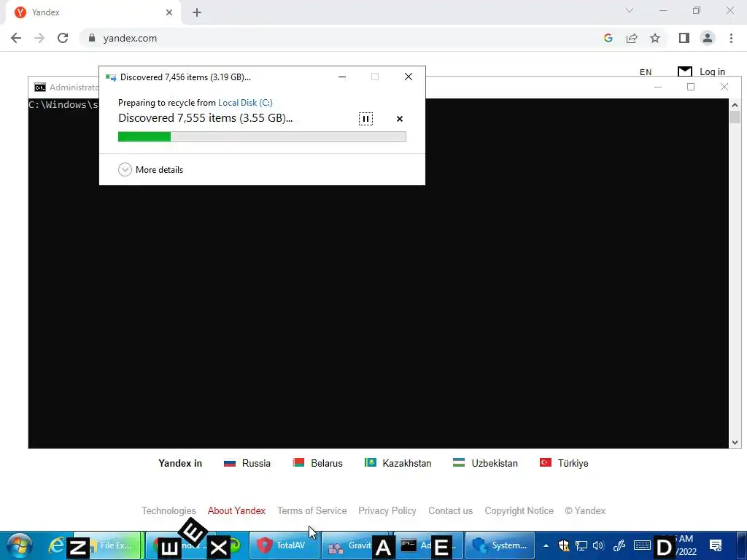Go back in the browser
This screenshot has width=747, height=560.
pos(16,38)
